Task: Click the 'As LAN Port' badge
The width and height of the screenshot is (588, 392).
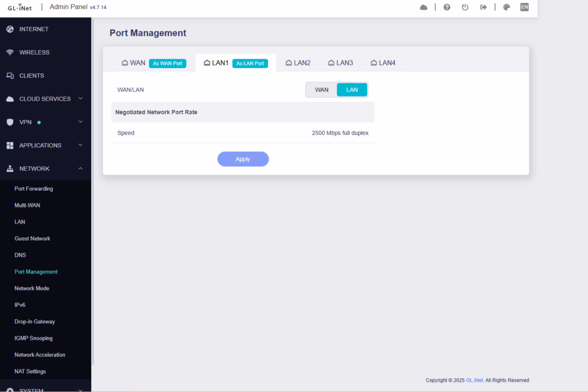Action: tap(250, 63)
